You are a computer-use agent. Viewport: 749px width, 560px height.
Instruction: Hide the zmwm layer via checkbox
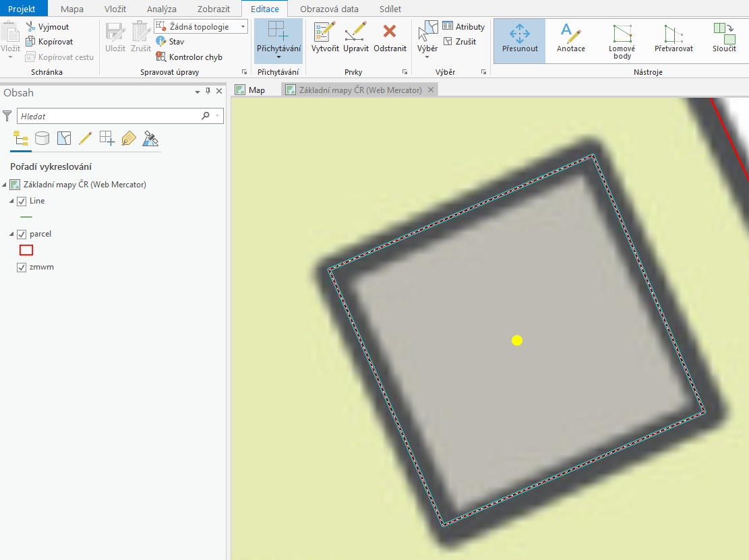pos(22,268)
